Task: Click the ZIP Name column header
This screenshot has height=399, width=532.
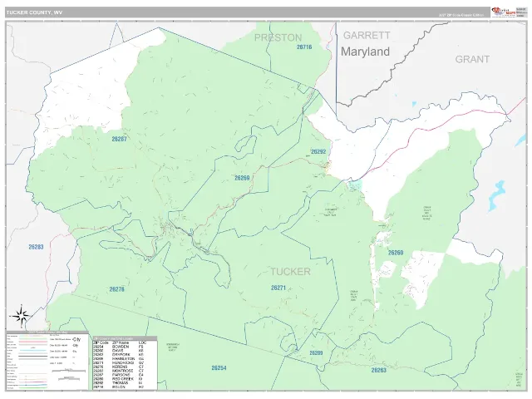Action: click(119, 342)
